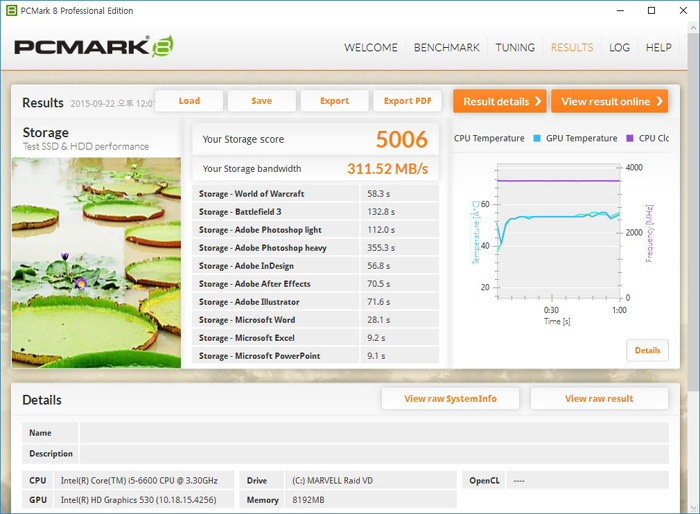The height and width of the screenshot is (514, 700).
Task: Click the OpenCL value field
Action: (x=588, y=481)
